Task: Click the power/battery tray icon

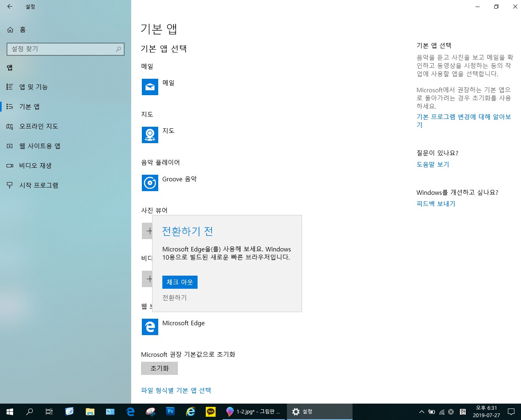Action: [432, 412]
